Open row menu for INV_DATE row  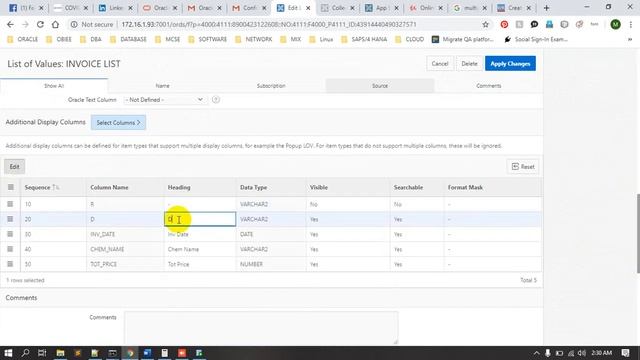[10, 234]
